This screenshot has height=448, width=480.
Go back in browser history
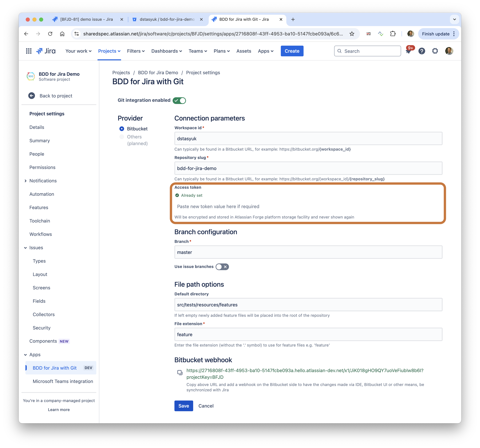pos(26,34)
